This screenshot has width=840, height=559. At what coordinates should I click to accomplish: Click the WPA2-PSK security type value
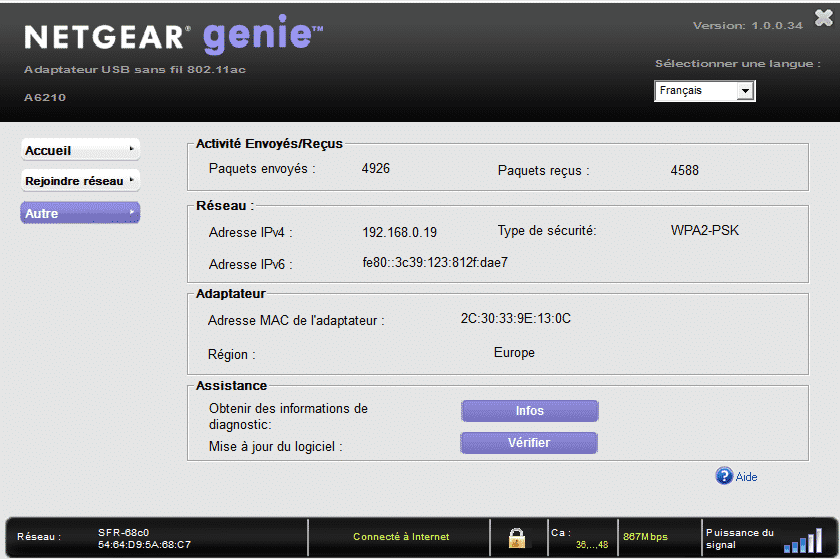click(x=704, y=230)
